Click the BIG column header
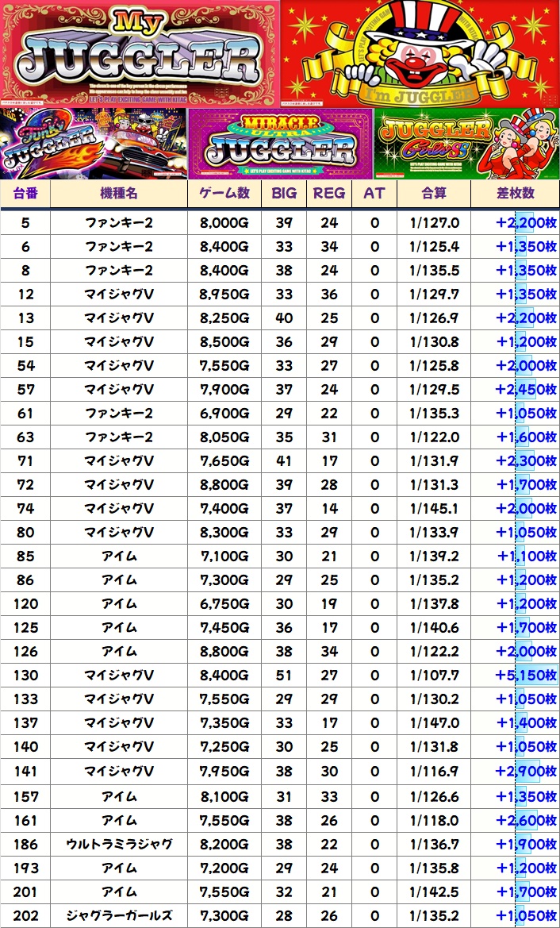 point(284,194)
